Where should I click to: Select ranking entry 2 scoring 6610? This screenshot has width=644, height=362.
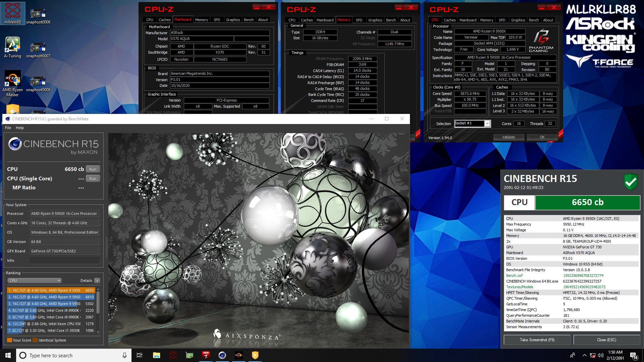pyautogui.click(x=51, y=297)
